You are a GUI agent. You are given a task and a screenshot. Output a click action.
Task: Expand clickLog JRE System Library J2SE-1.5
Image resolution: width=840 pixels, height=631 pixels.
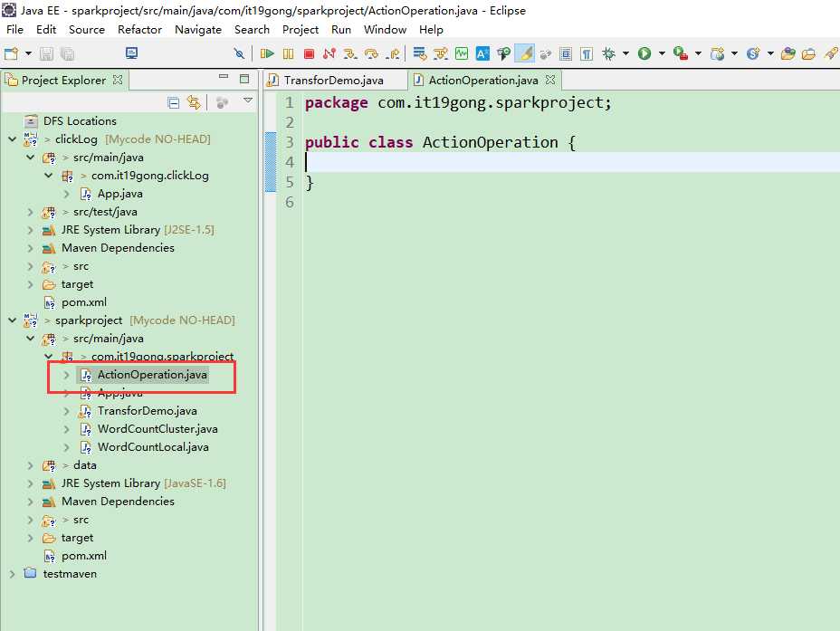pyautogui.click(x=30, y=230)
